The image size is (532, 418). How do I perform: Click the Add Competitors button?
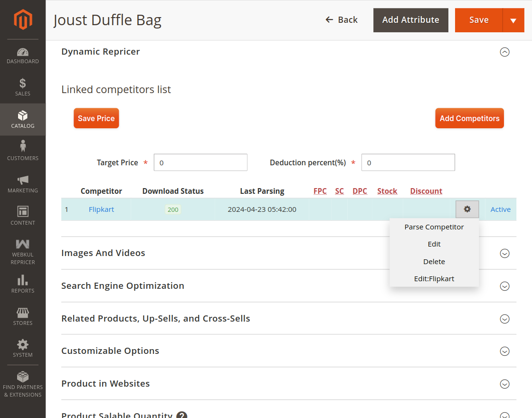[x=469, y=118]
